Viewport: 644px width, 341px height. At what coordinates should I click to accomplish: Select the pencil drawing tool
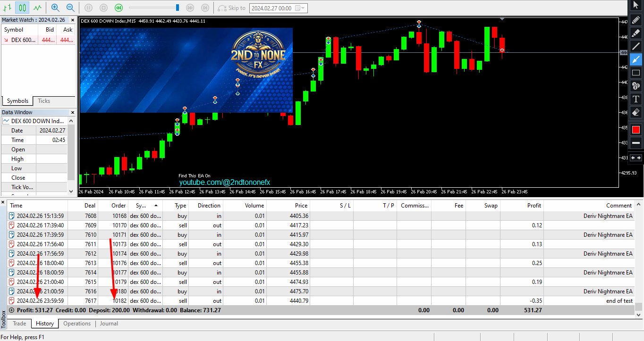click(636, 19)
